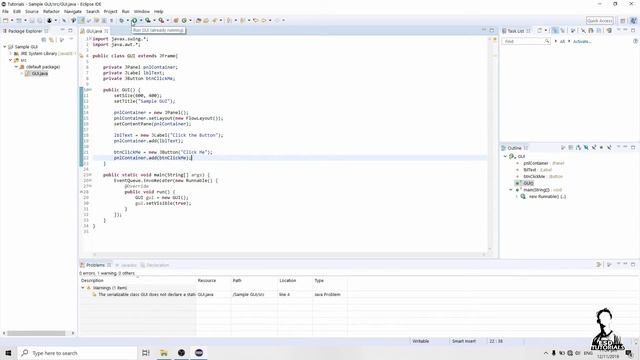Click Collapse All icon in Package Explorer
This screenshot has width=640, height=360.
coord(44,40)
